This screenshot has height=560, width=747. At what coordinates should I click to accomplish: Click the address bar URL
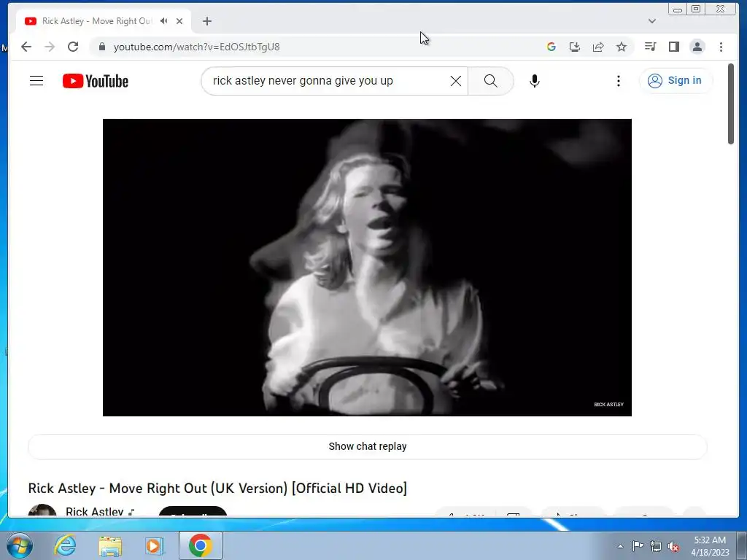196,47
